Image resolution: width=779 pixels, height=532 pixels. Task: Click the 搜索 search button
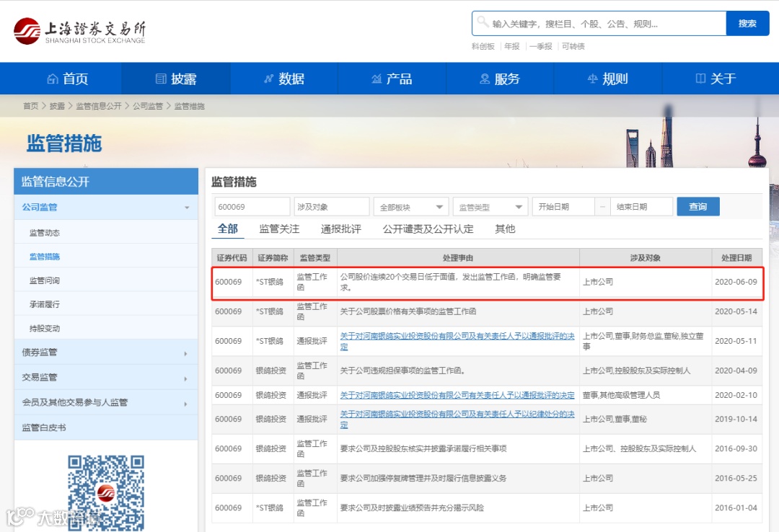747,23
